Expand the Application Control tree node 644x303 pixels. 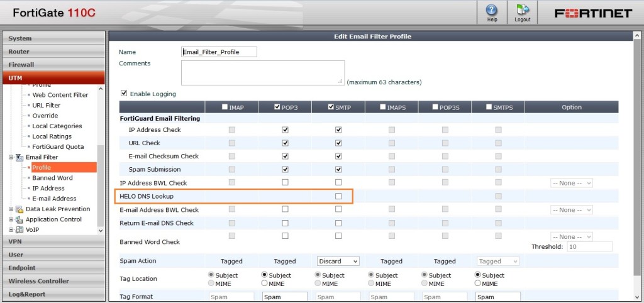pyautogui.click(x=11, y=219)
